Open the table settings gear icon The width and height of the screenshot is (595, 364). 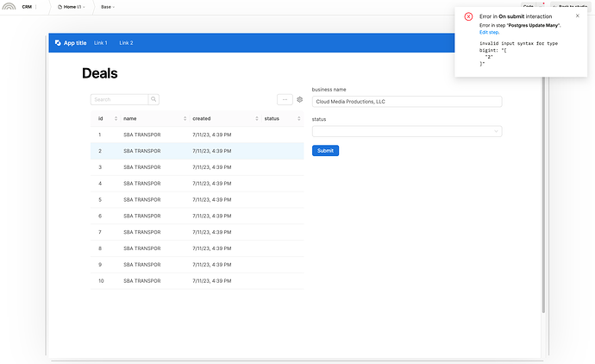coord(300,100)
